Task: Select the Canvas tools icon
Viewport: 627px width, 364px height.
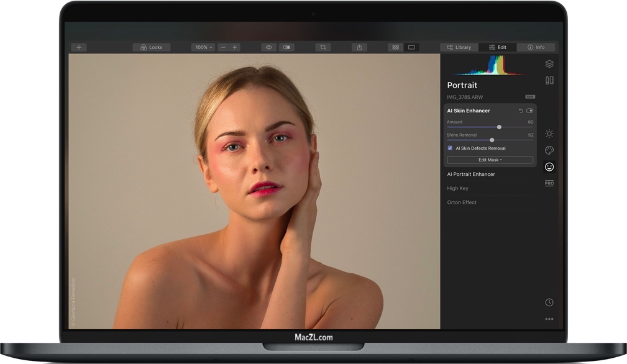Action: click(x=549, y=80)
